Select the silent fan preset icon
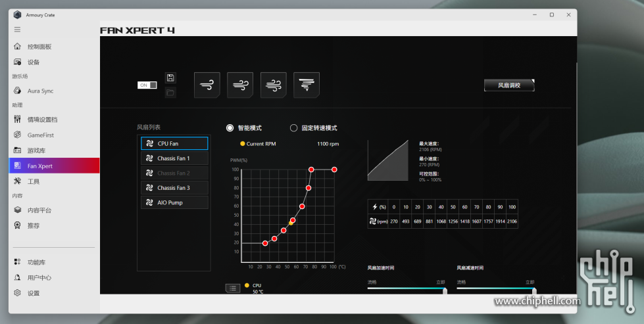The width and height of the screenshot is (644, 324). point(207,85)
